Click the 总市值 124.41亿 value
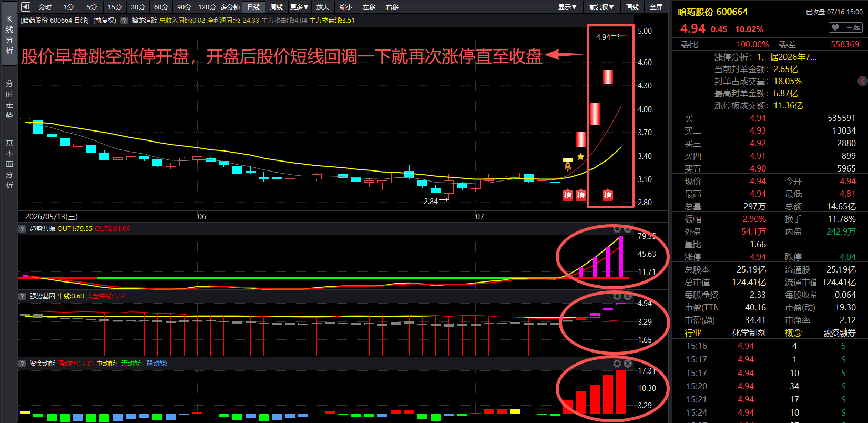Viewport: 868px width, 423px height. click(749, 283)
